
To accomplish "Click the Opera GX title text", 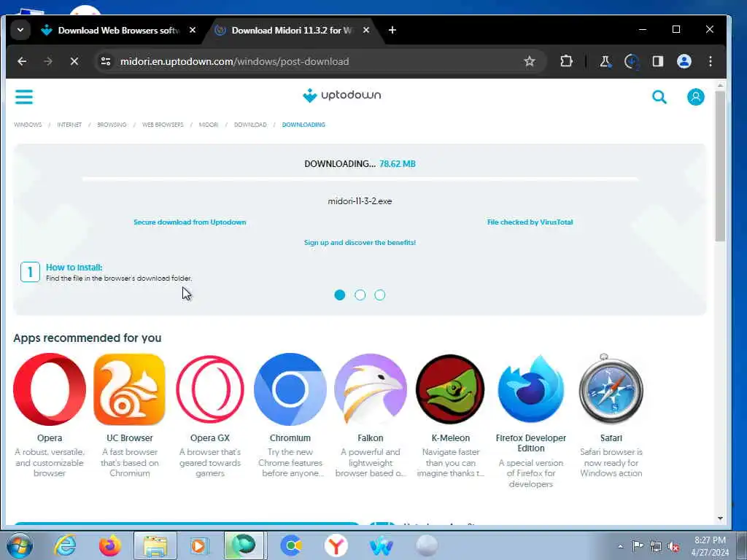I will point(209,437).
